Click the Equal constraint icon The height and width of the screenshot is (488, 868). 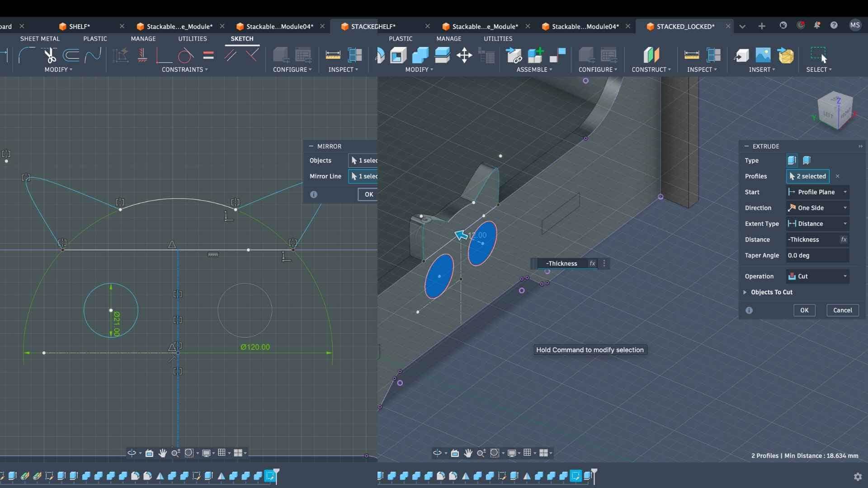[208, 56]
